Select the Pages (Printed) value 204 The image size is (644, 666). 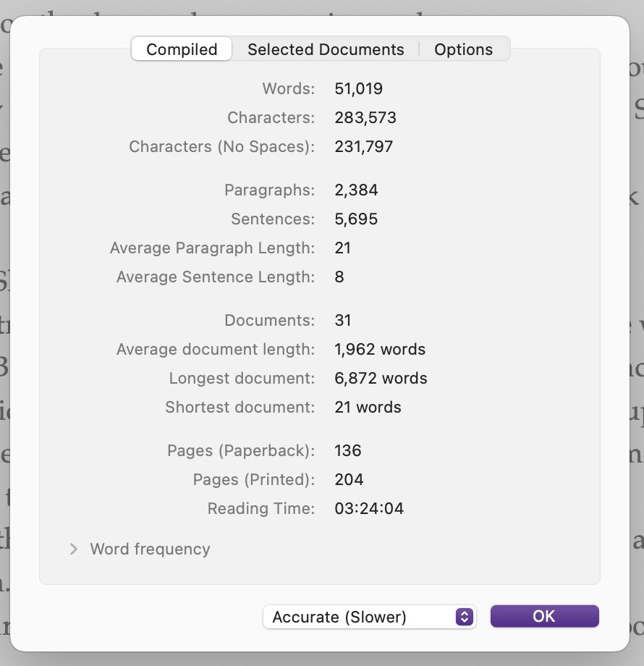[349, 480]
